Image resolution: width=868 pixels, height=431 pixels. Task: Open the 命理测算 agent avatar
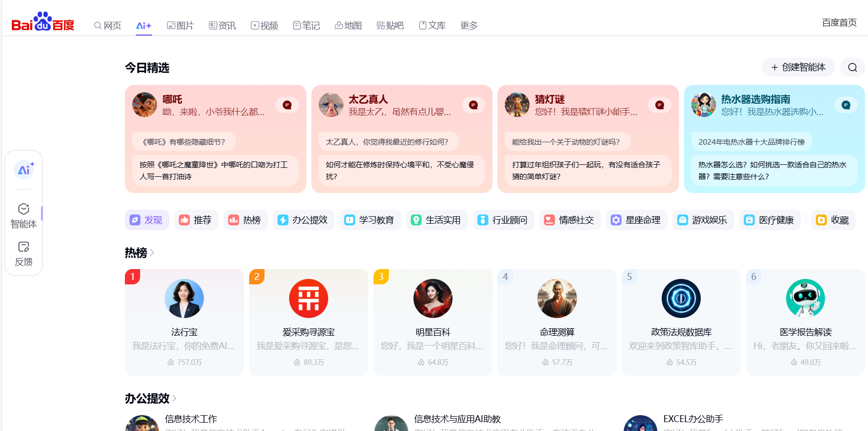click(557, 298)
